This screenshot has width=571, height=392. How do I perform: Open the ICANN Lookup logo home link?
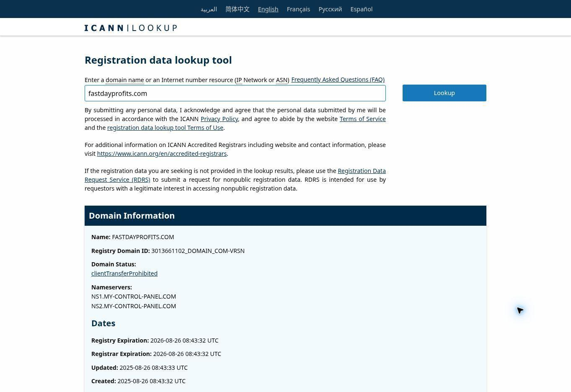point(131,28)
